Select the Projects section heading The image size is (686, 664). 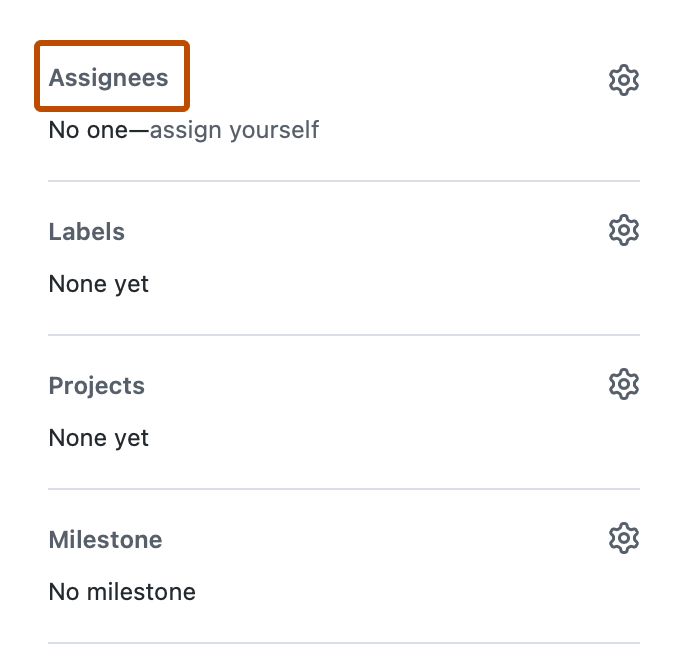(97, 386)
